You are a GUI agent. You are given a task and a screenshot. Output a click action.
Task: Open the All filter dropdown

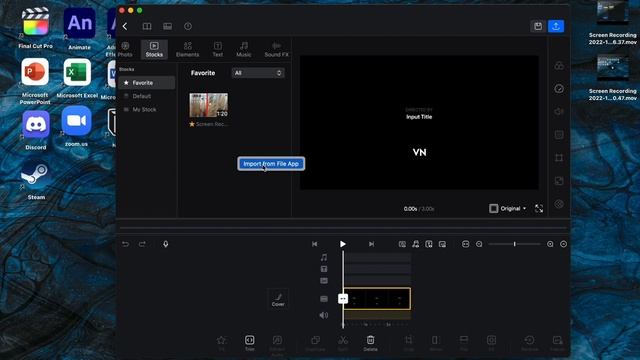[x=258, y=73]
